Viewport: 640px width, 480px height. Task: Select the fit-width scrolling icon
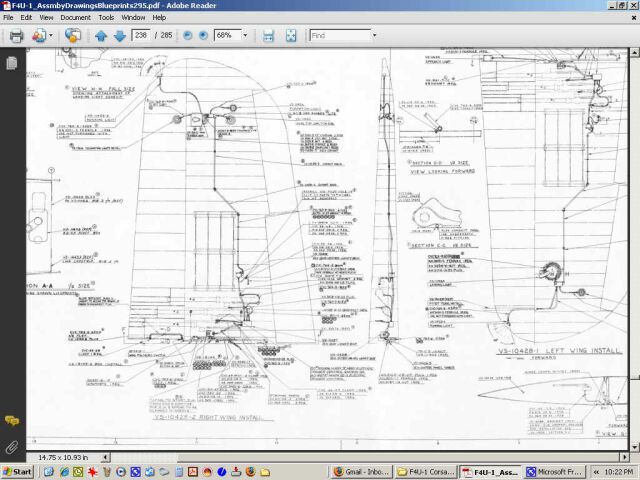[268, 36]
